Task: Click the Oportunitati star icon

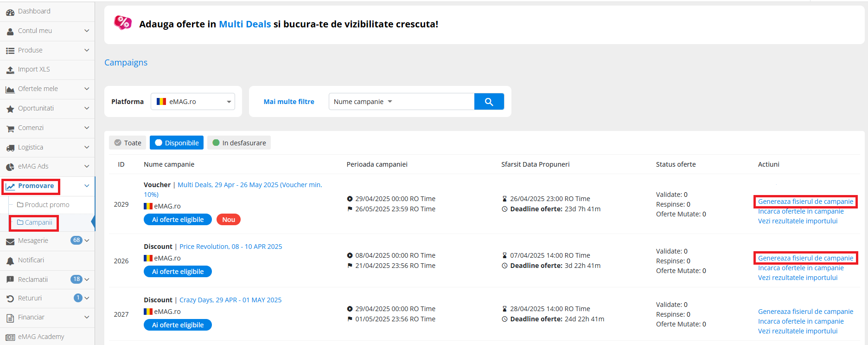Action: coord(10,109)
